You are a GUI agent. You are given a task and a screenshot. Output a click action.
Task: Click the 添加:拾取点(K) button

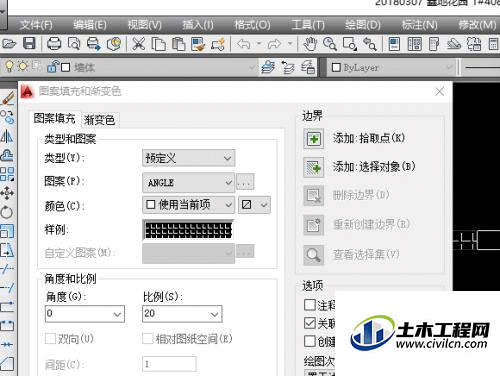tap(314, 138)
